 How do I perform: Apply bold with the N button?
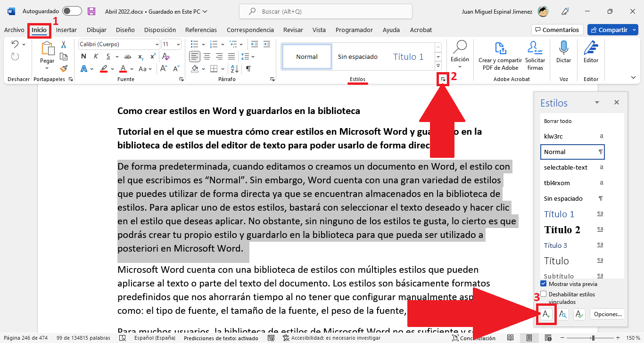pos(83,57)
